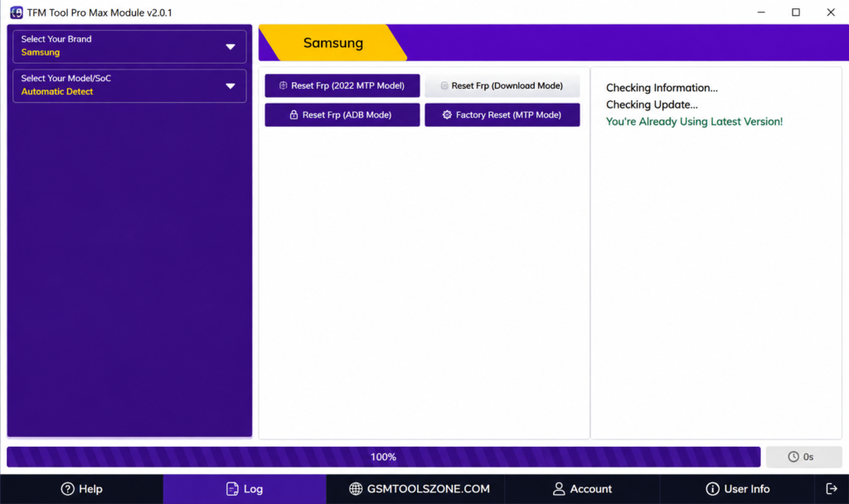Open the GSMTOOLSZONE.COM link
The image size is (849, 504).
[420, 489]
